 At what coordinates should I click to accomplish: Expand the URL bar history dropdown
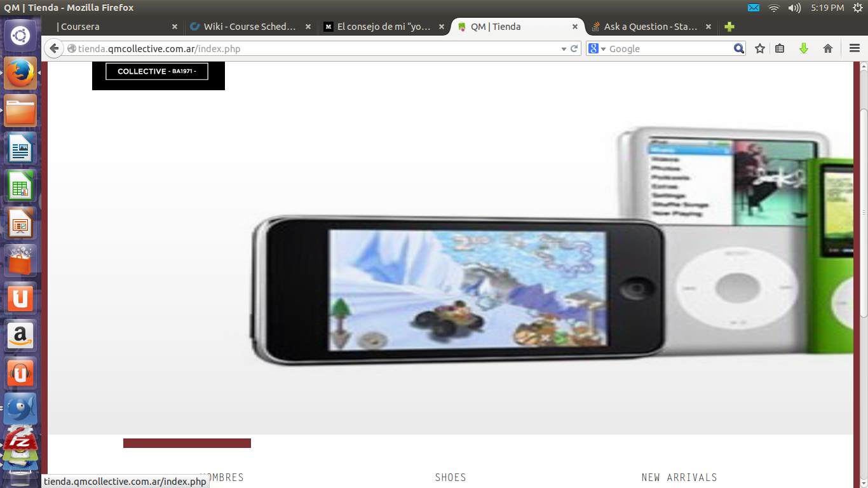(x=564, y=49)
